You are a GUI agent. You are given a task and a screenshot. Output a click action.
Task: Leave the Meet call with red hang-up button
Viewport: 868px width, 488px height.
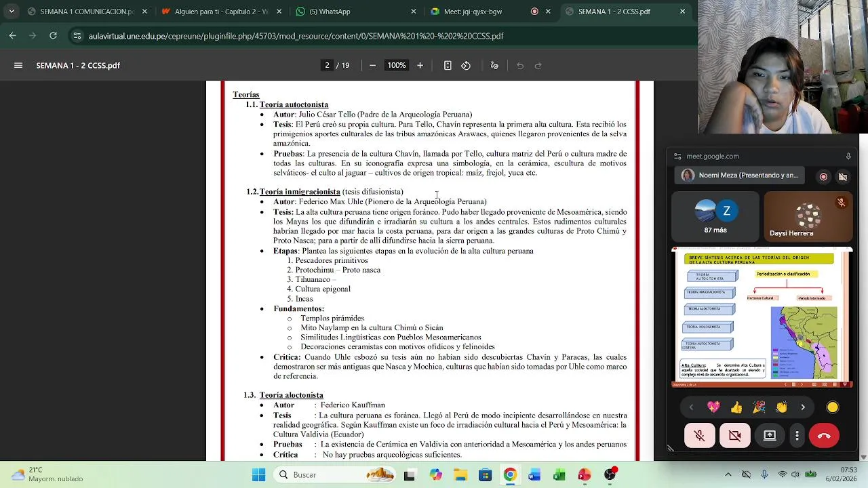coord(824,435)
